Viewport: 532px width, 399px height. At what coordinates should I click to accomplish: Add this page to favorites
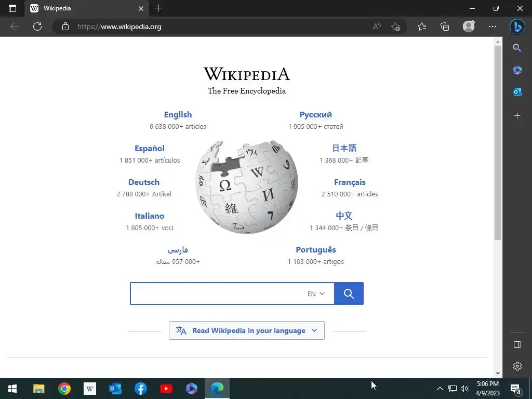[x=395, y=26]
